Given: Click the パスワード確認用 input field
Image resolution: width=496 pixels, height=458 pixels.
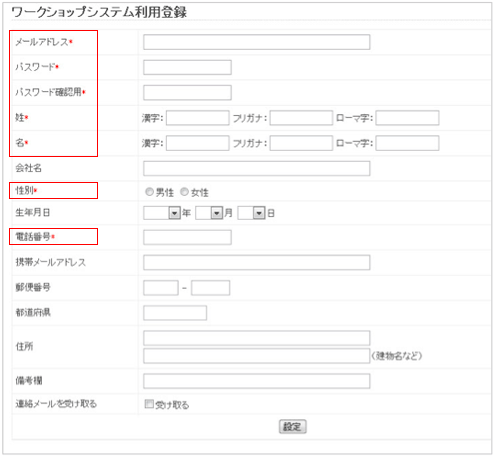Looking at the screenshot, I should 187,92.
